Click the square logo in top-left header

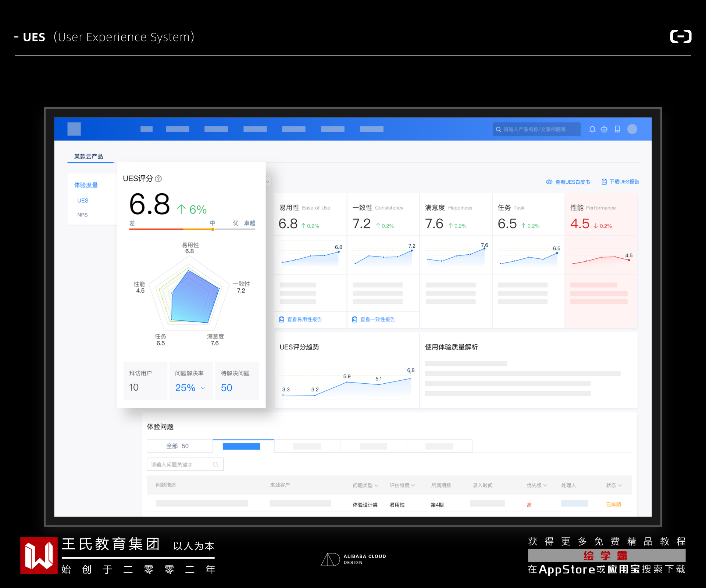point(74,129)
